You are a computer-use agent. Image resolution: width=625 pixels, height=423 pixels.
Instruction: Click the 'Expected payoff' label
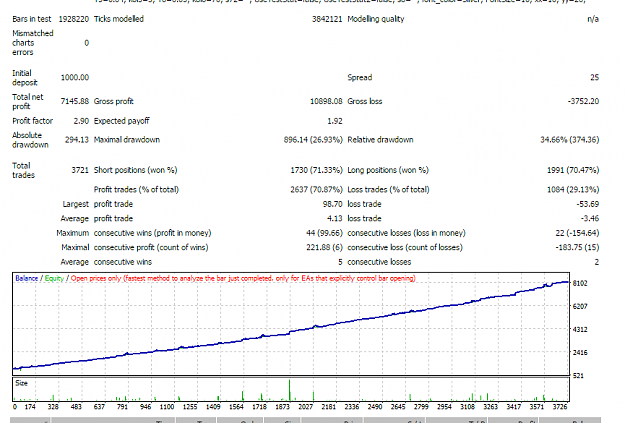[x=122, y=121]
